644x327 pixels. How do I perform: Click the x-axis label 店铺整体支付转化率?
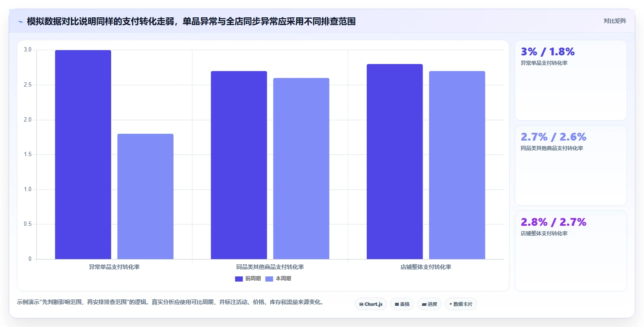pos(426,267)
